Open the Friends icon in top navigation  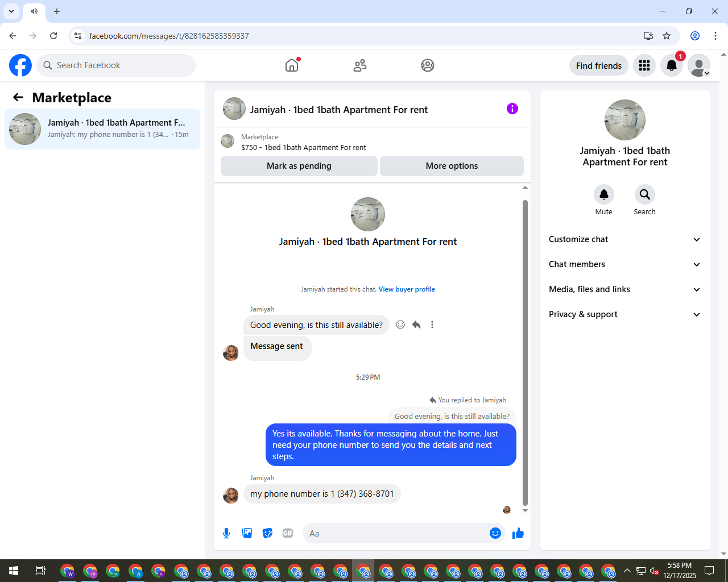pos(360,65)
